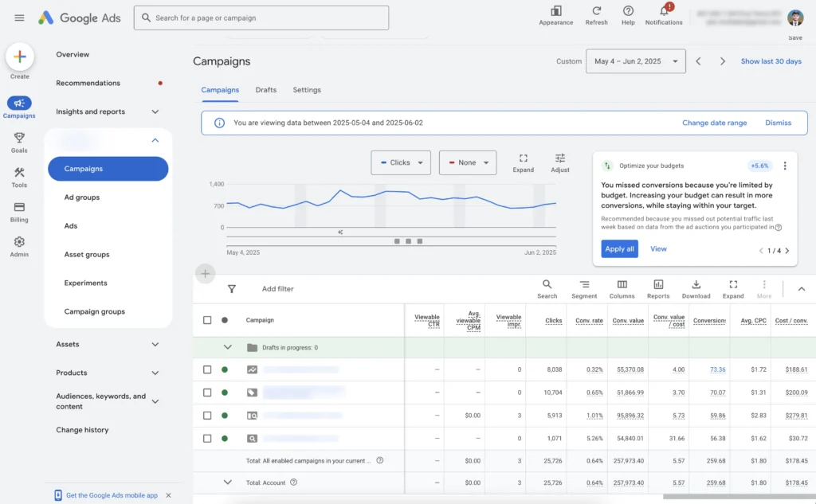Open the Reports icon in table toolbar
This screenshot has width=816, height=504.
pos(658,285)
